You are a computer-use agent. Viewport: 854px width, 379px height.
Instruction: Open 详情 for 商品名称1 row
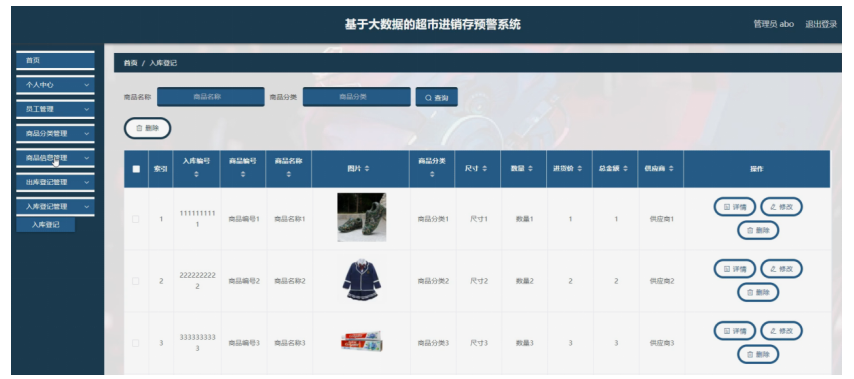735,207
